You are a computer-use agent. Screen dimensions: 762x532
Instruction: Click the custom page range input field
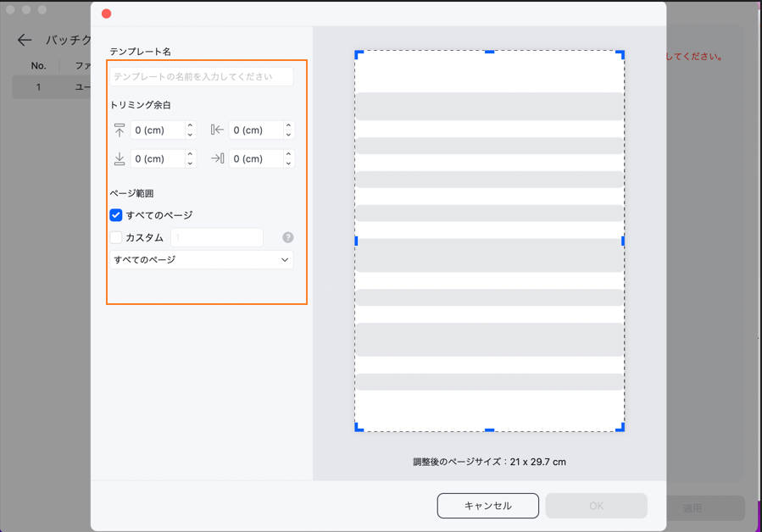(x=217, y=238)
